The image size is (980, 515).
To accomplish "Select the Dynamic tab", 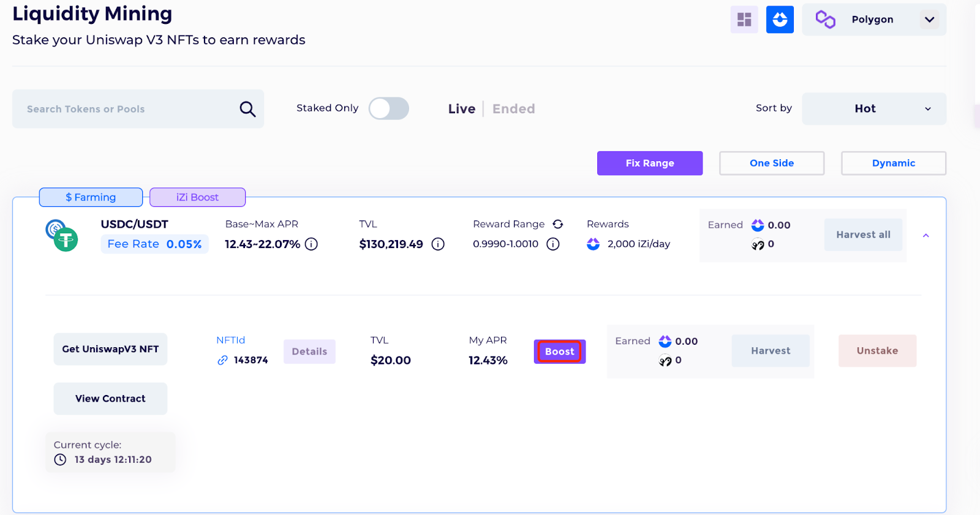I will 894,164.
